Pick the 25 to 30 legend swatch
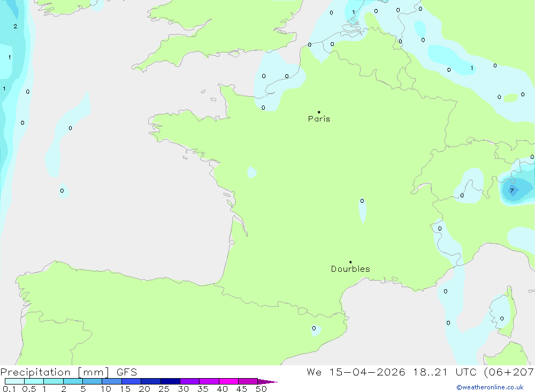This screenshot has height=392, width=535. (170, 381)
